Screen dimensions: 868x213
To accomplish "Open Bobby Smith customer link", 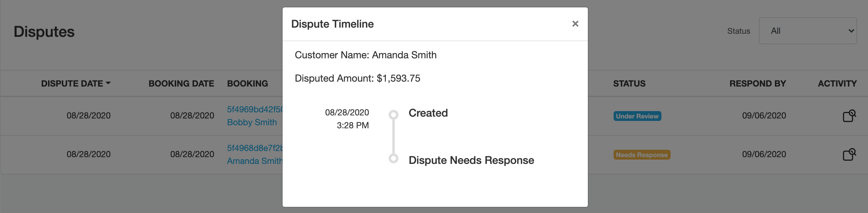I will [x=252, y=122].
